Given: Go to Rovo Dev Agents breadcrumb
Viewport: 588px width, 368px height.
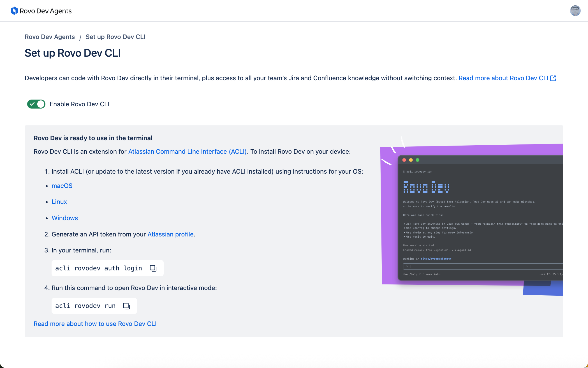Looking at the screenshot, I should [x=50, y=37].
